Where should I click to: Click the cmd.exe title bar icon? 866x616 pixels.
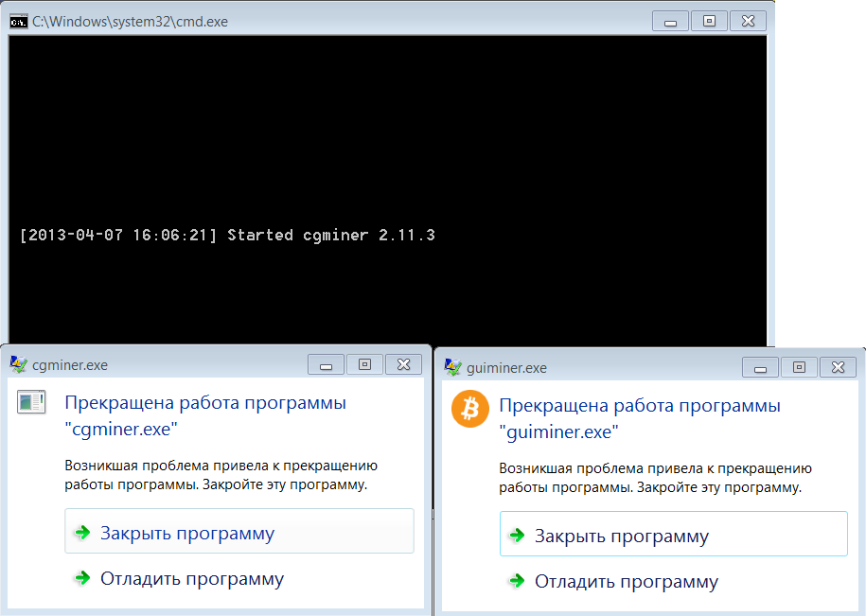(19, 22)
